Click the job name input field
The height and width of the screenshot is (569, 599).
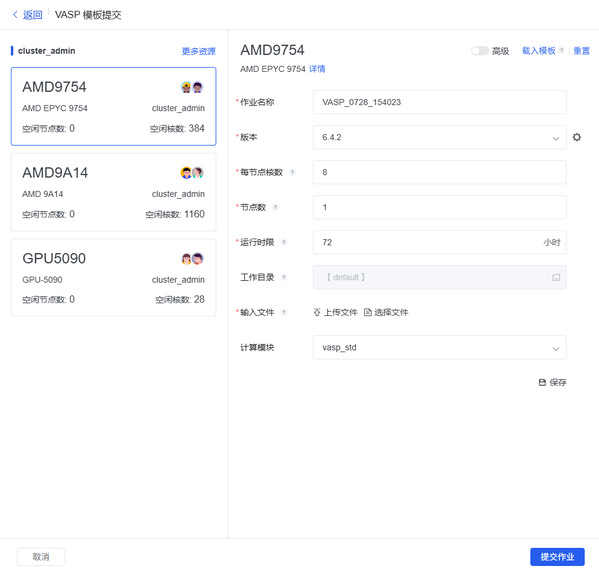[439, 102]
